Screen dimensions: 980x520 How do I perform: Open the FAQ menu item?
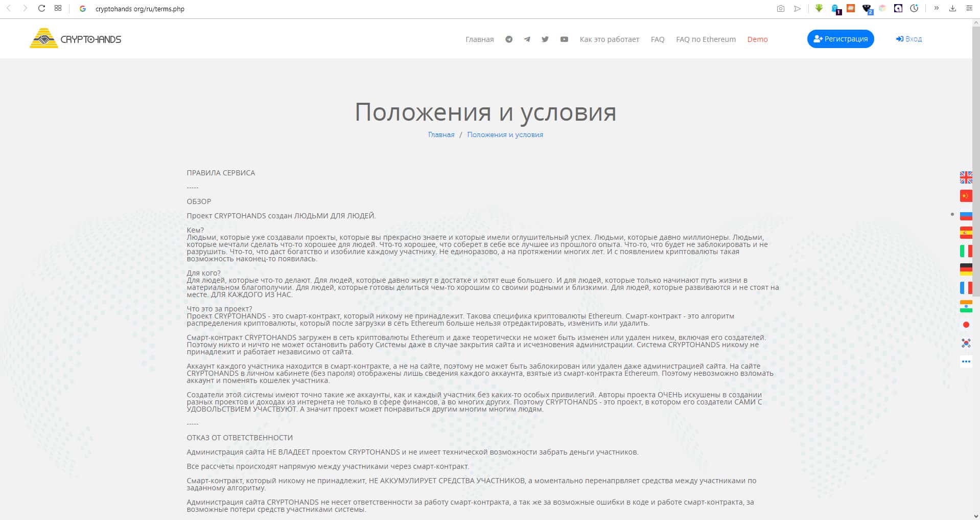coord(658,39)
